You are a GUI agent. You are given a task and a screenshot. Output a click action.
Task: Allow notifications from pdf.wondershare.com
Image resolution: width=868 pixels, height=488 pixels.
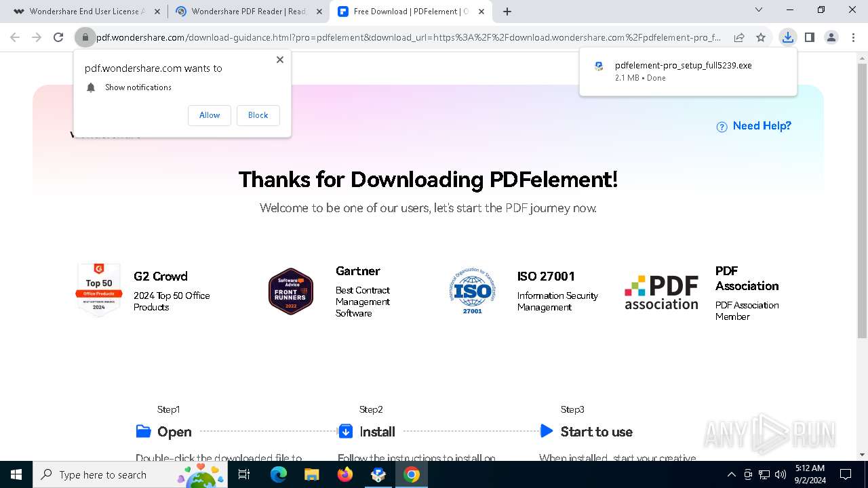(x=210, y=115)
